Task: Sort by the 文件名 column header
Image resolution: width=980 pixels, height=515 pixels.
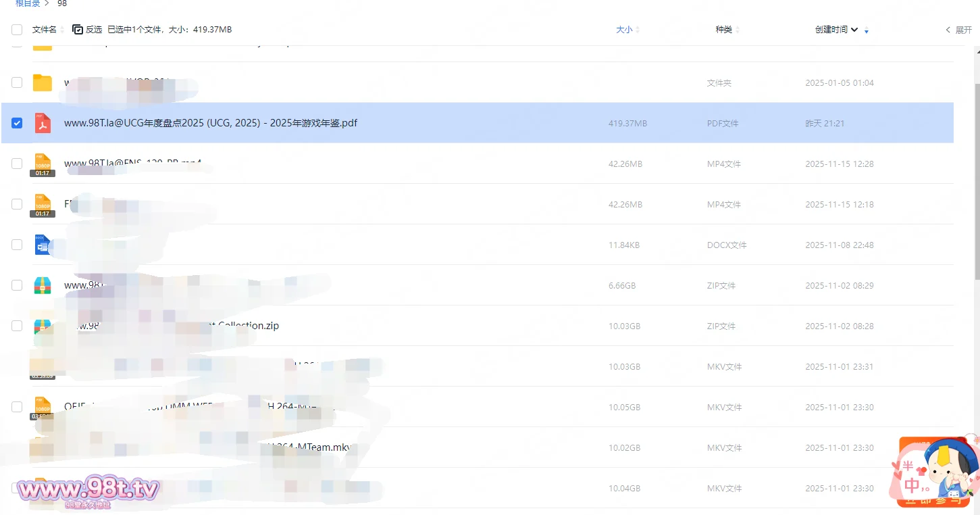Action: 45,30
